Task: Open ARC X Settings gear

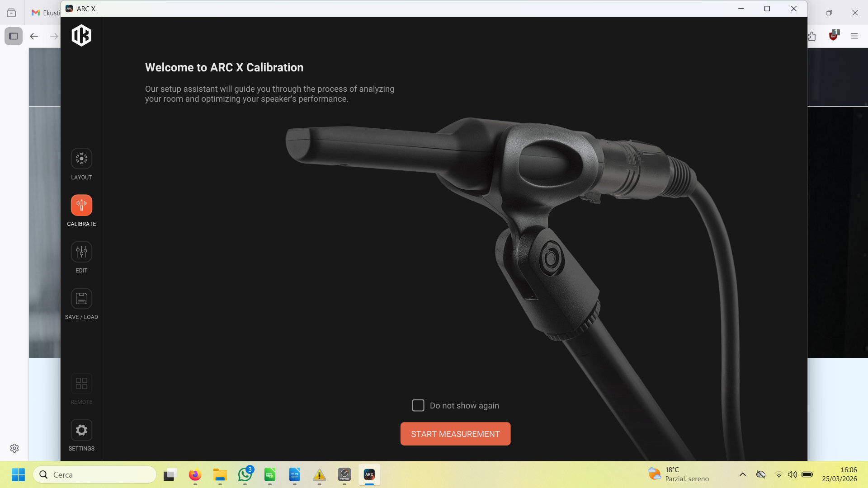Action: [81, 430]
